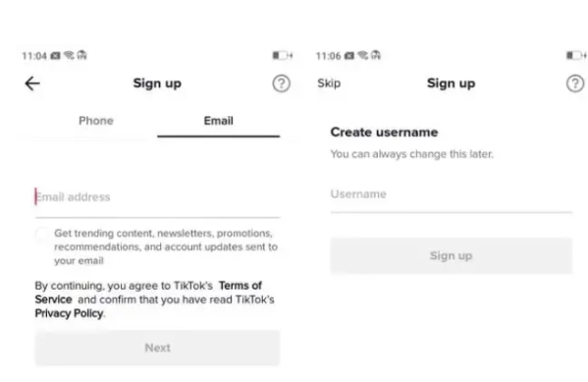Tap headset icon in left status bar
Image resolution: width=588 pixels, height=382 pixels.
tap(81, 56)
